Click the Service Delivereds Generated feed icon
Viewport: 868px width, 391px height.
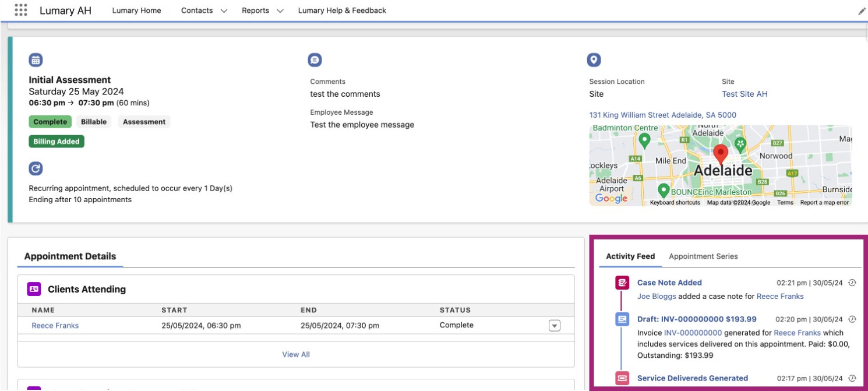[x=621, y=378]
